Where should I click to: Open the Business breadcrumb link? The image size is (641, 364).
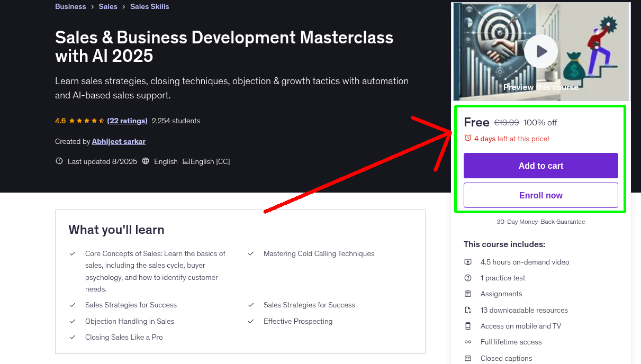click(x=70, y=6)
